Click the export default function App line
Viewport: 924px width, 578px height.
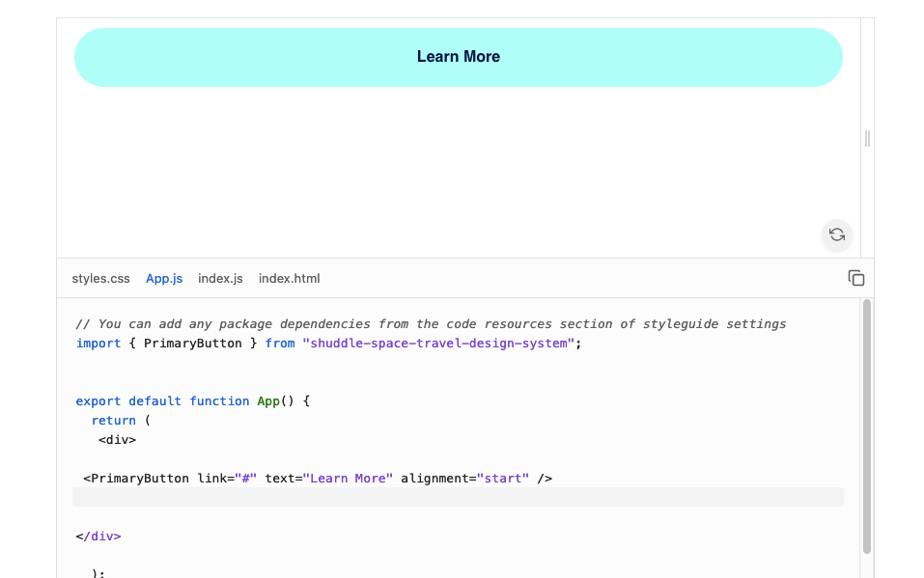coord(192,401)
